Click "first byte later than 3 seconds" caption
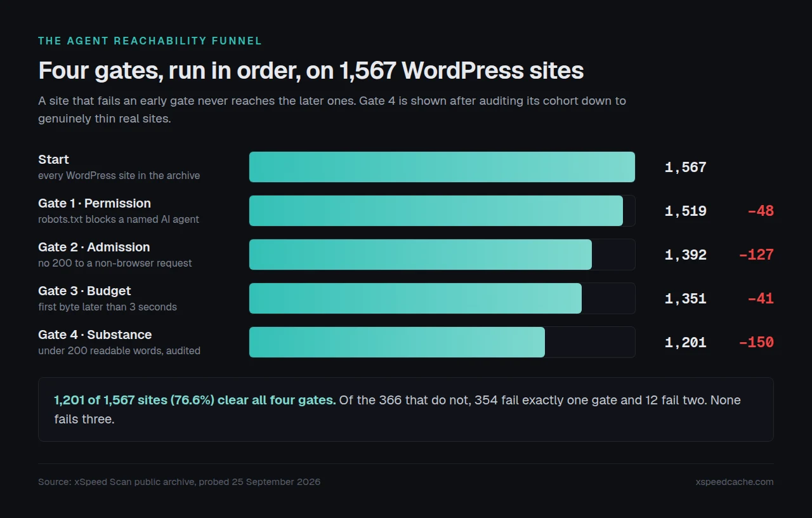Screen dimensions: 812x518 pyautogui.click(x=107, y=307)
